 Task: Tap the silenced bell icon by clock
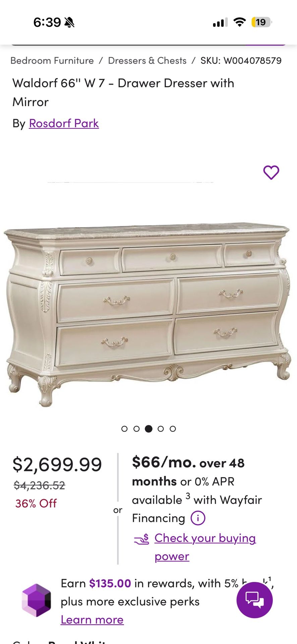click(x=69, y=22)
